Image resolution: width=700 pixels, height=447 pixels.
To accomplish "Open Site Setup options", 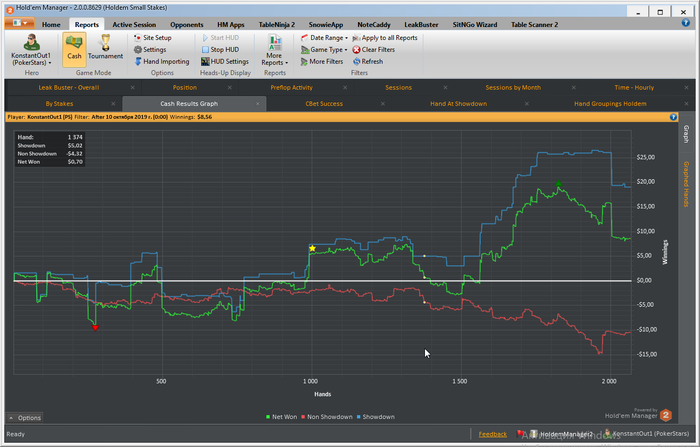I will (x=152, y=38).
